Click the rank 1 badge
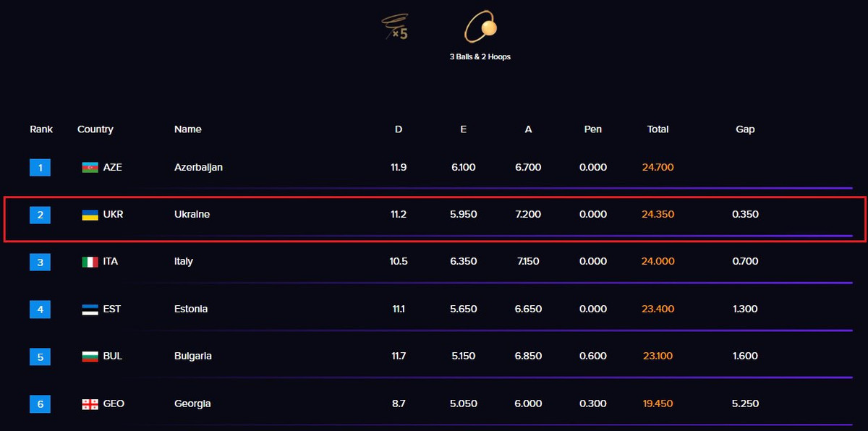This screenshot has width=868, height=431. coord(41,168)
